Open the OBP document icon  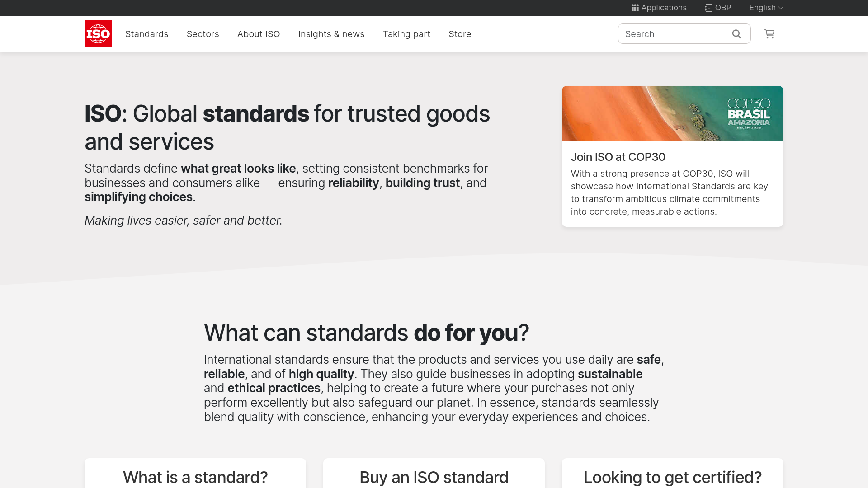pyautogui.click(x=708, y=8)
